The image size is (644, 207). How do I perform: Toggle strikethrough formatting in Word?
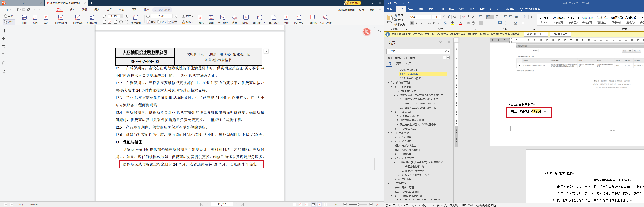(x=429, y=23)
